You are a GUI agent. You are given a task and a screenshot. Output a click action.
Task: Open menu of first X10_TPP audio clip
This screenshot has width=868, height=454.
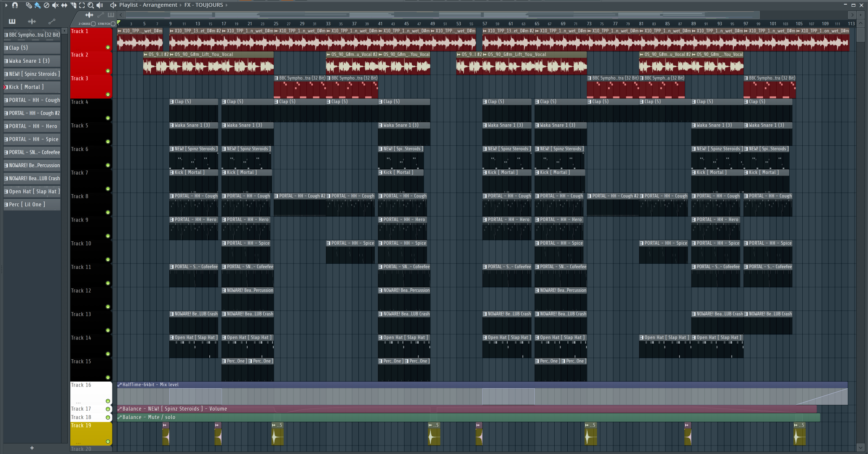point(120,31)
